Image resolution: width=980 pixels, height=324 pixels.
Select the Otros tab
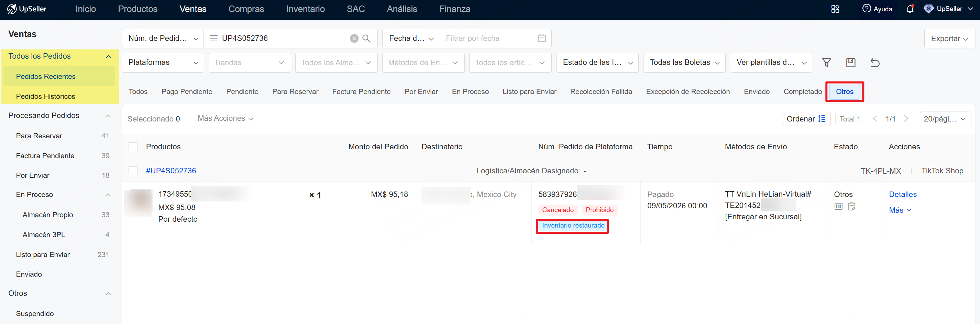click(845, 92)
